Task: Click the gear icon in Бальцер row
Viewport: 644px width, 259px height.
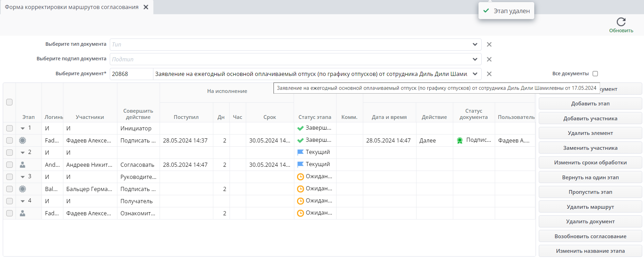Action: coord(23,189)
